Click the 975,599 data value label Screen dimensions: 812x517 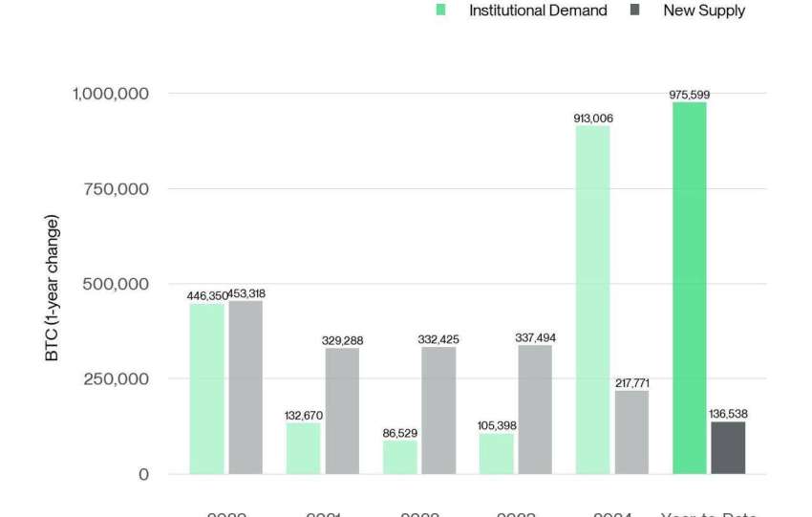689,95
